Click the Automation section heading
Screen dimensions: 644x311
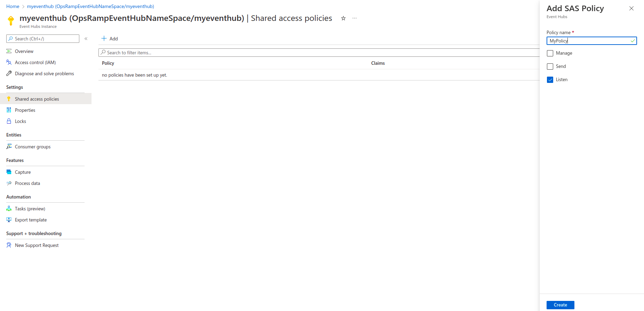coord(18,197)
